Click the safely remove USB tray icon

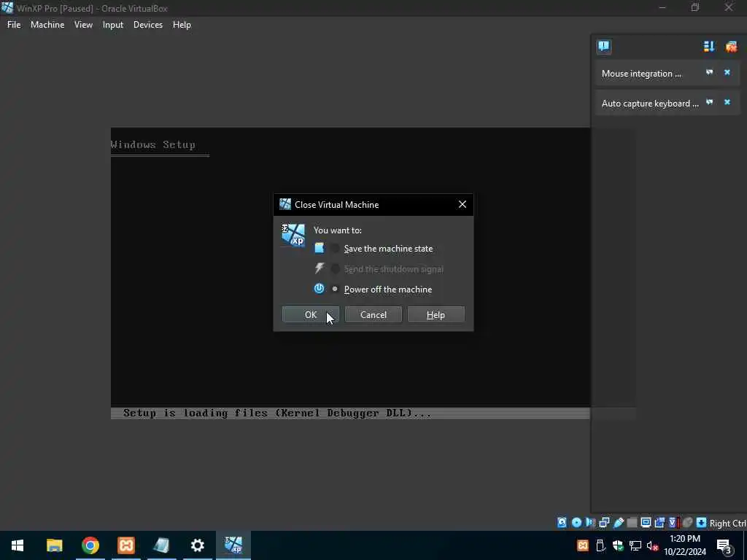point(600,545)
